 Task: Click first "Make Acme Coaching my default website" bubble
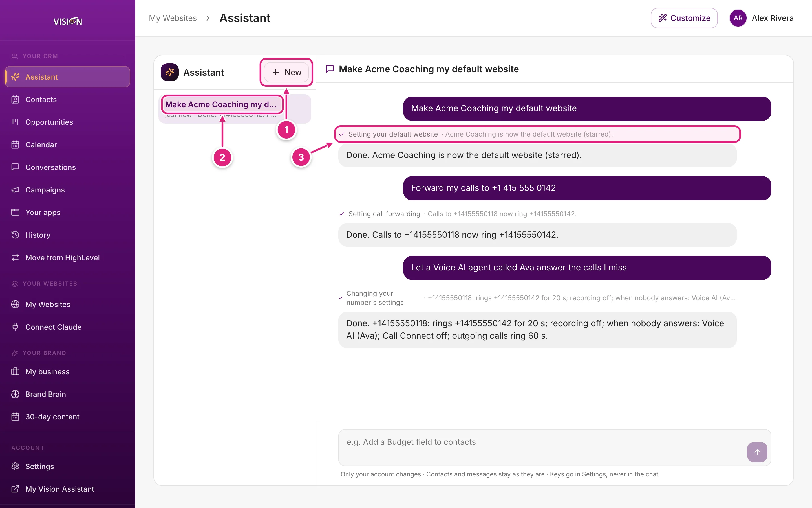(x=587, y=109)
